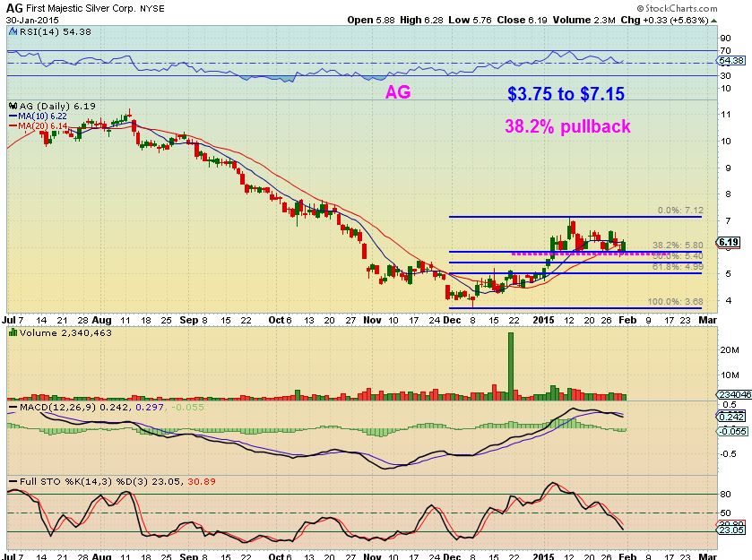Click the High 6.28 value
This screenshot has height=560, width=752.
click(421, 20)
